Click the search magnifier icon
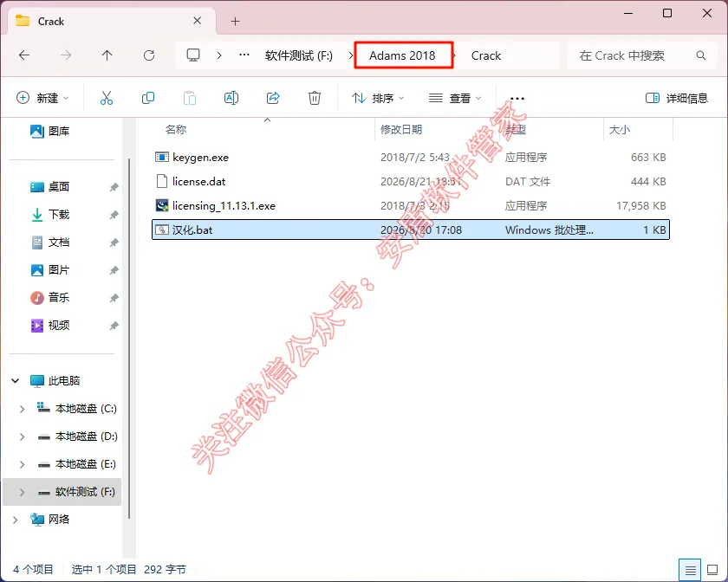 [x=701, y=55]
